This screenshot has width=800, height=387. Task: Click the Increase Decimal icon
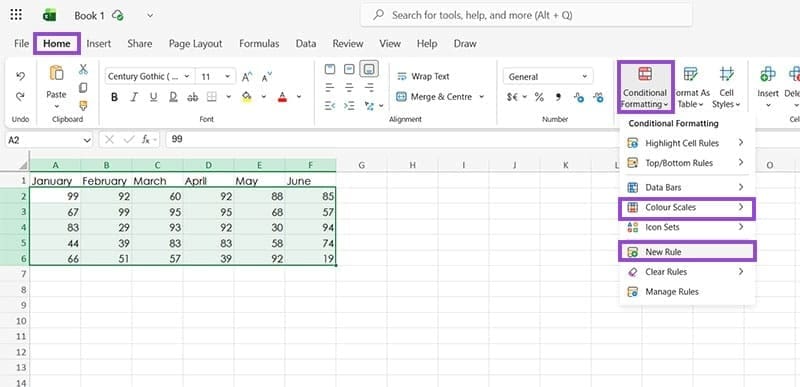point(579,97)
